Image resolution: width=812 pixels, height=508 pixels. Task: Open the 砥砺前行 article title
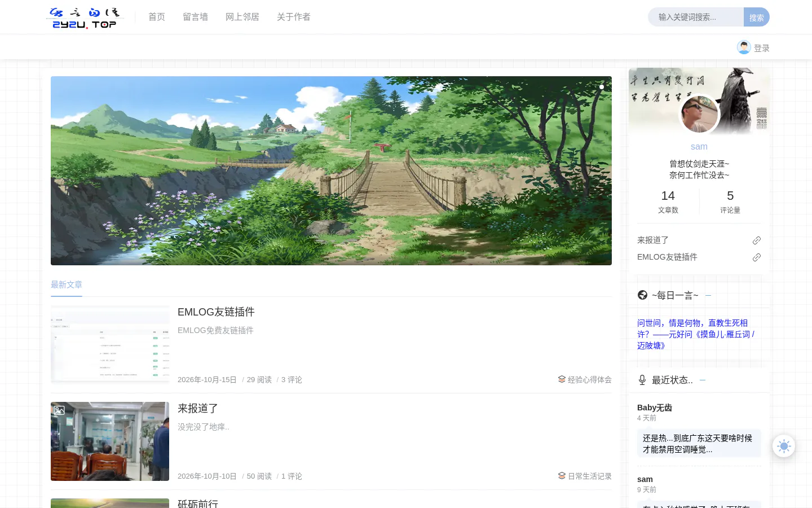tap(198, 503)
